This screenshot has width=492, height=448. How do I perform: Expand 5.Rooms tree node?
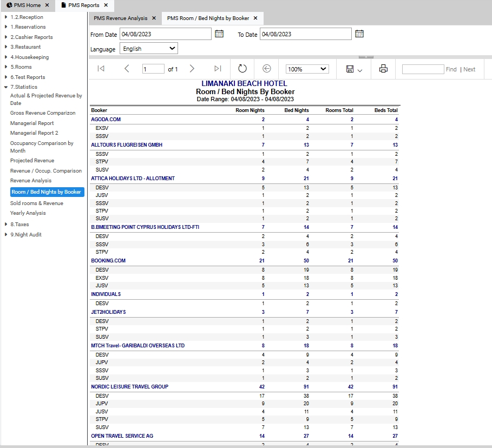(6, 67)
